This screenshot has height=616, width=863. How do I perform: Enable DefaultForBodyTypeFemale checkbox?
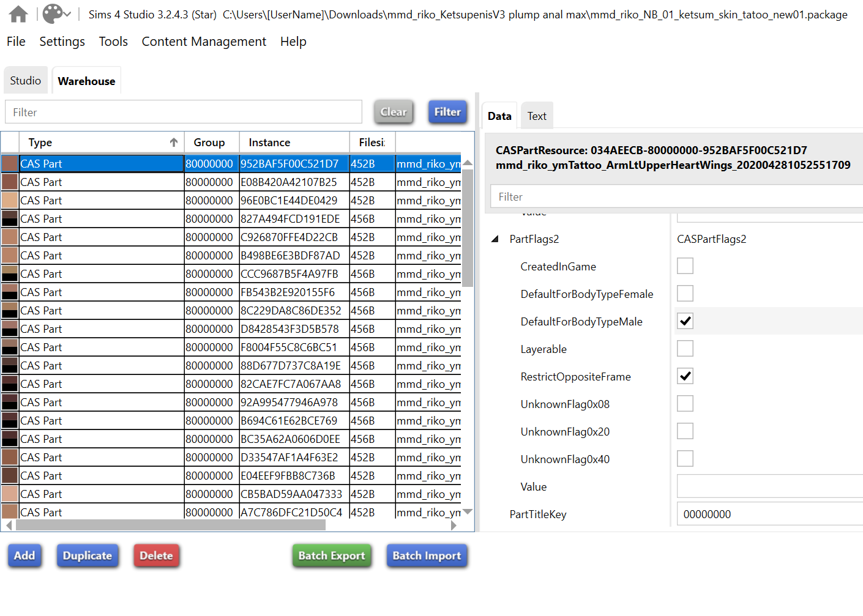[686, 294]
